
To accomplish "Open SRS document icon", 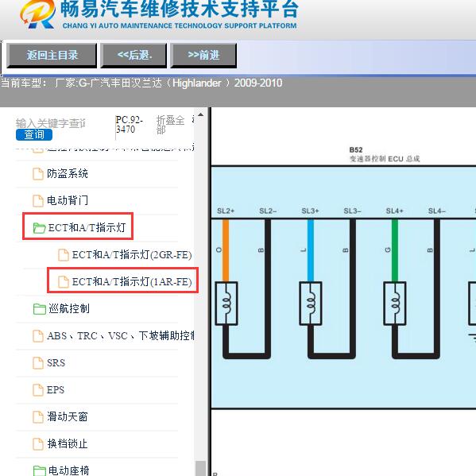I will [38, 363].
